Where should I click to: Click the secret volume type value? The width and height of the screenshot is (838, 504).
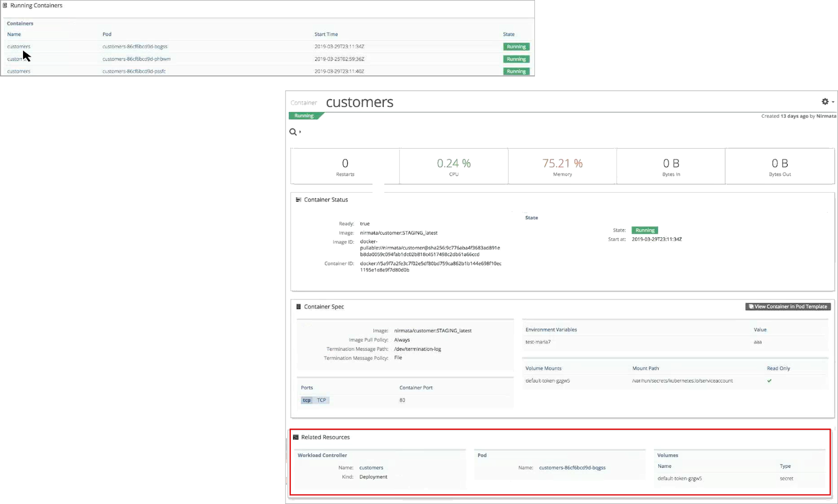point(787,478)
